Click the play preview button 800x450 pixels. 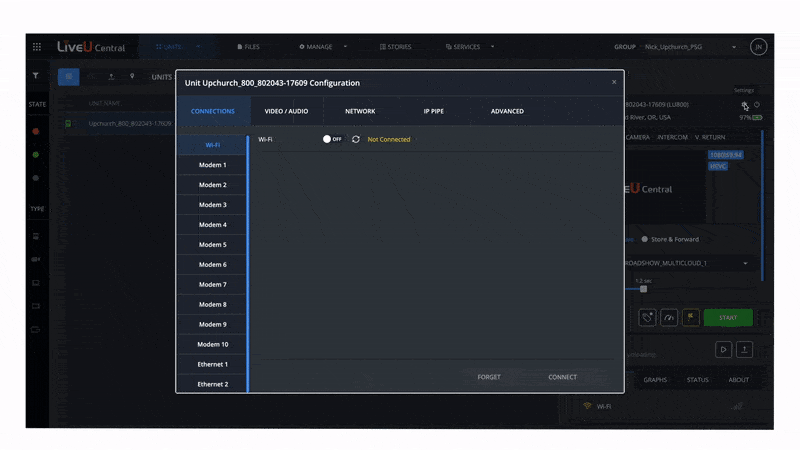[x=723, y=349]
